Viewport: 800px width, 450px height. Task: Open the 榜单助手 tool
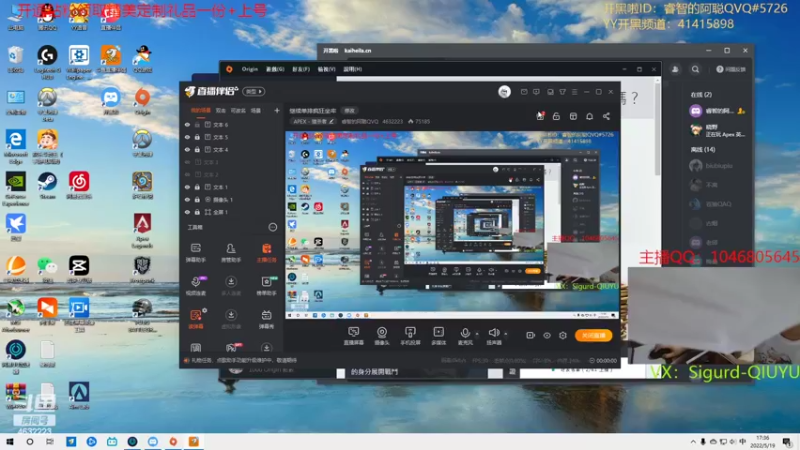[266, 286]
